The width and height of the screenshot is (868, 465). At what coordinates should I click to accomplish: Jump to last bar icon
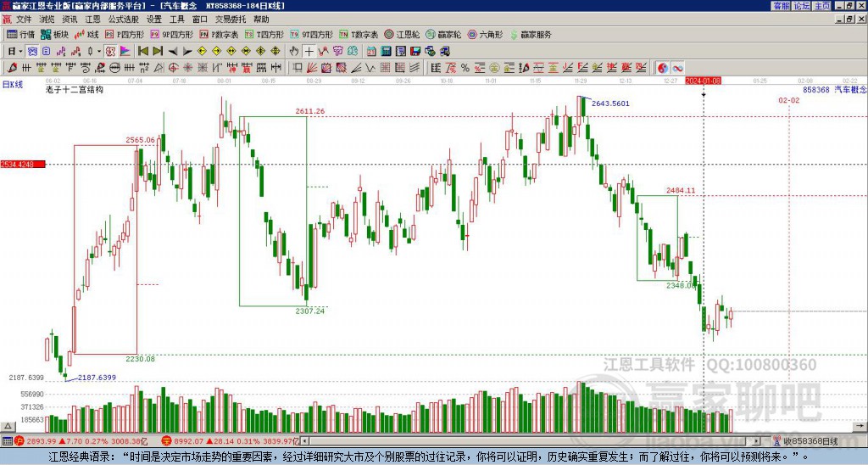(158, 52)
